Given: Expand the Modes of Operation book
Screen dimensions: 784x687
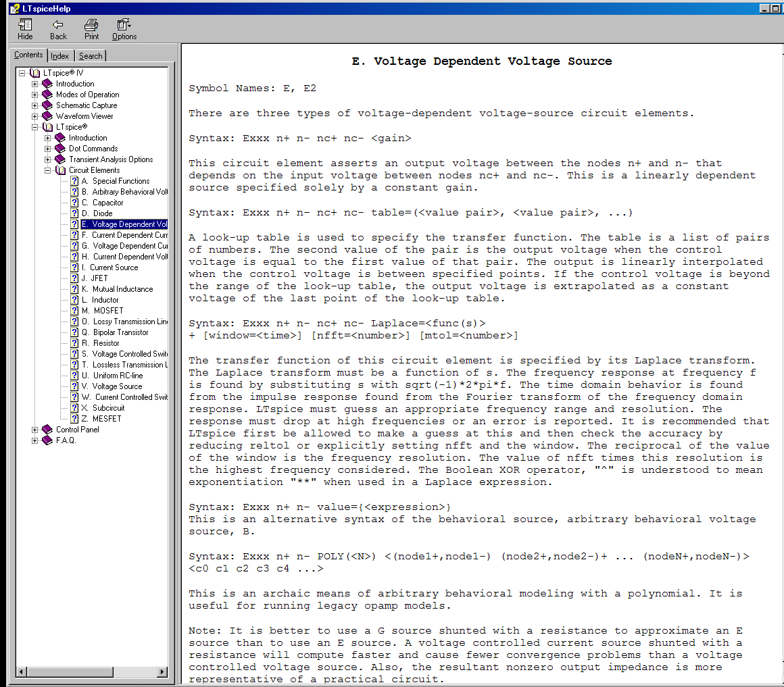Looking at the screenshot, I should (x=35, y=95).
